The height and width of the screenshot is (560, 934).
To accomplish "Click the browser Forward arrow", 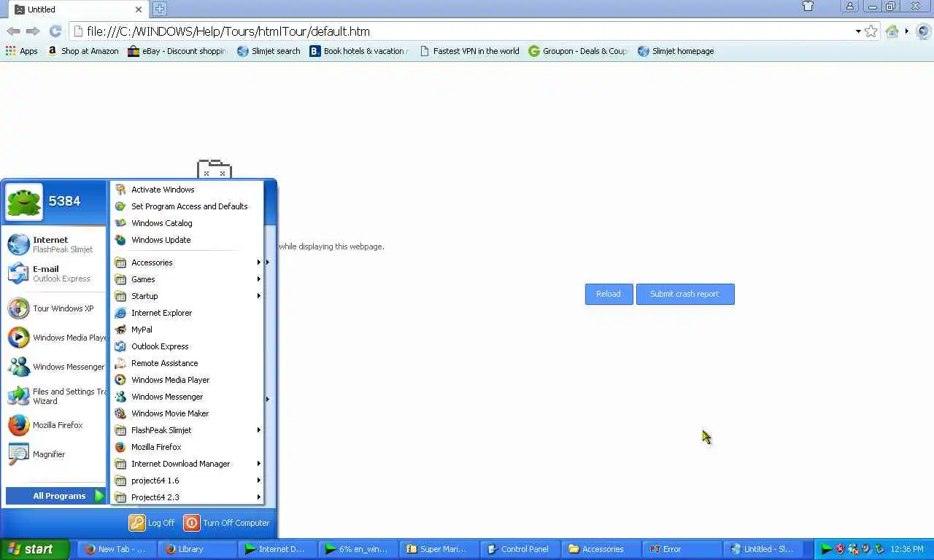I will pos(33,31).
